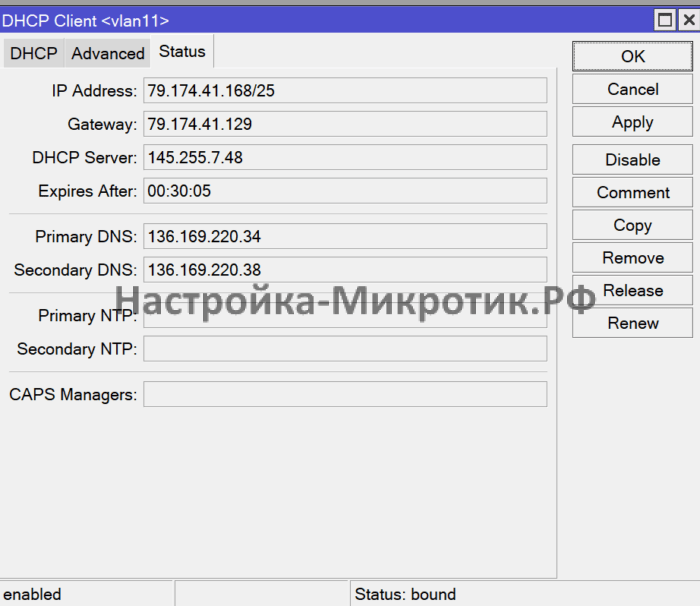Close the DHCP Client window
This screenshot has height=606, width=700.
[689, 20]
